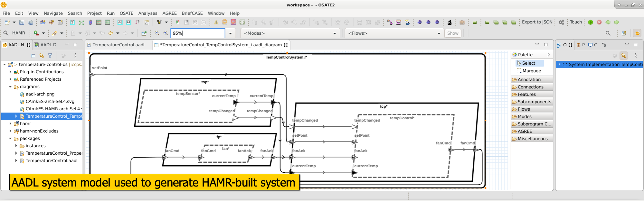
Task: Click the zoom percentage input field
Action: pyautogui.click(x=198, y=33)
